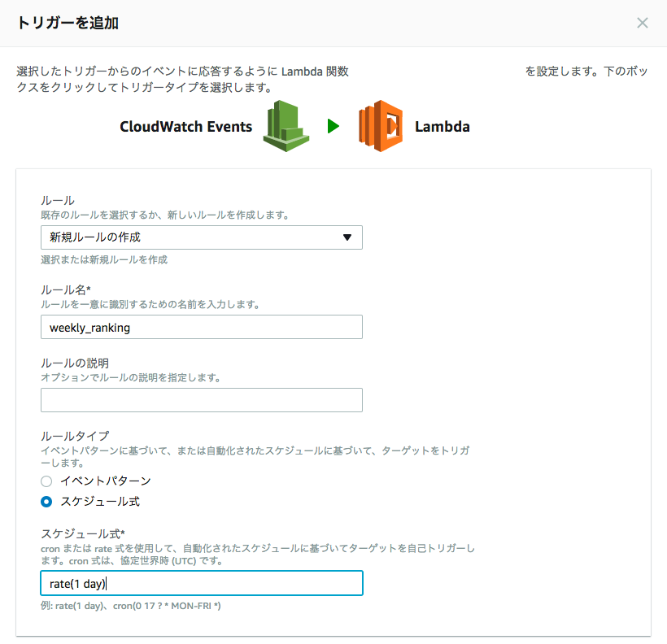Click the orange Lambda service icon
Viewport: 667px width, 644px height.
(x=381, y=126)
